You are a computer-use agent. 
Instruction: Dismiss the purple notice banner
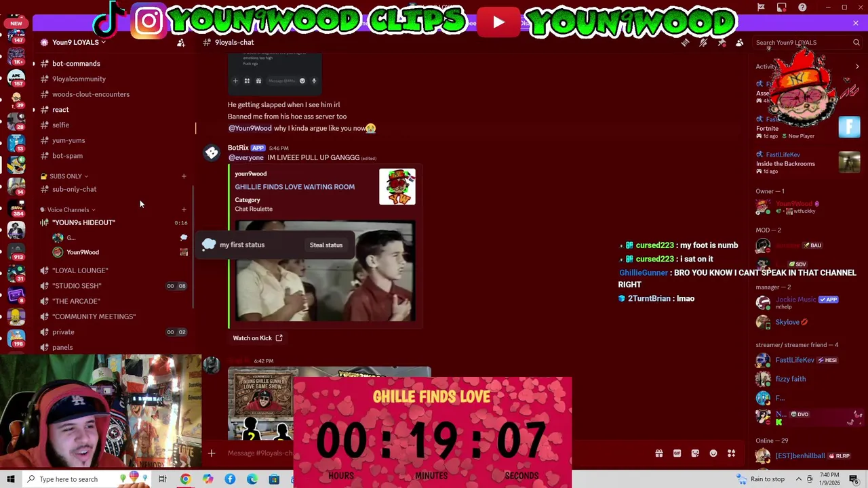tap(856, 23)
